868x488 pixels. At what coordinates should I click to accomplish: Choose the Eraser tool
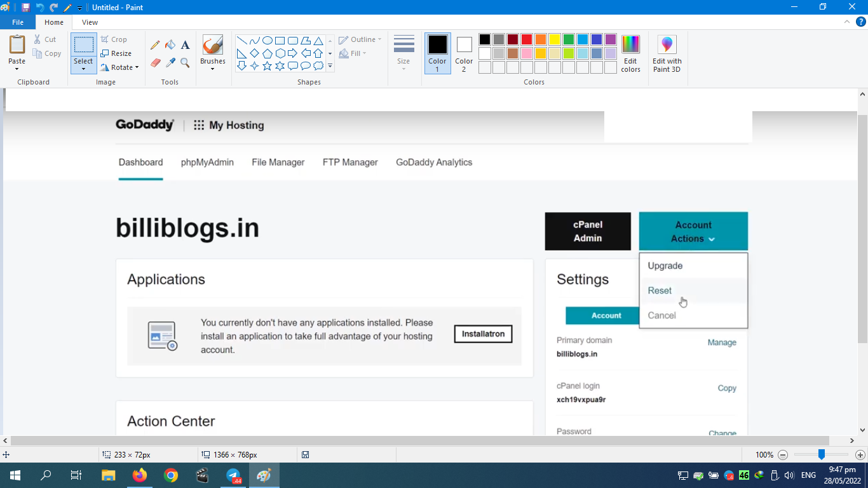[155, 63]
